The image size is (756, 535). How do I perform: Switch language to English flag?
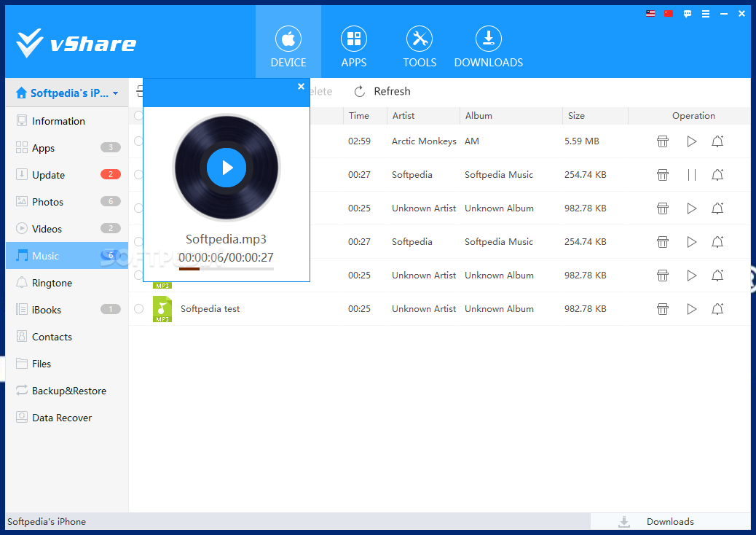click(x=650, y=14)
